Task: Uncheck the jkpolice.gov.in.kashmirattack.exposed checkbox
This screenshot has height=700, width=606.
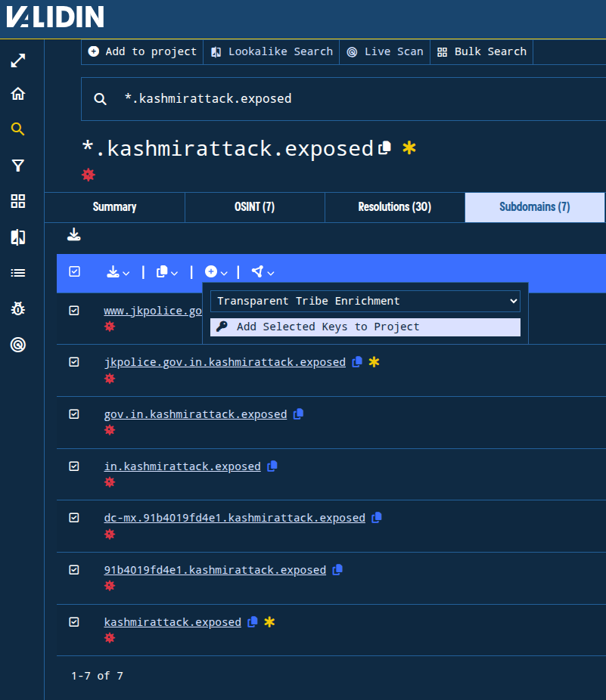Action: click(x=74, y=362)
